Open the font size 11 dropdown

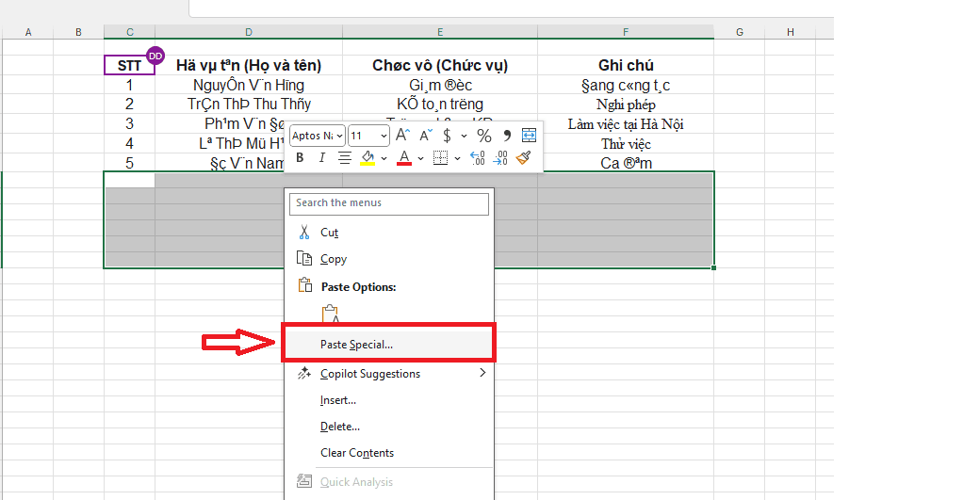(368, 136)
